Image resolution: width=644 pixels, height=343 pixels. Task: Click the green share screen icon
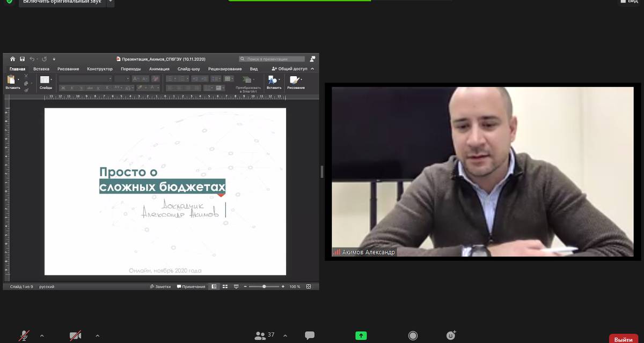point(361,335)
